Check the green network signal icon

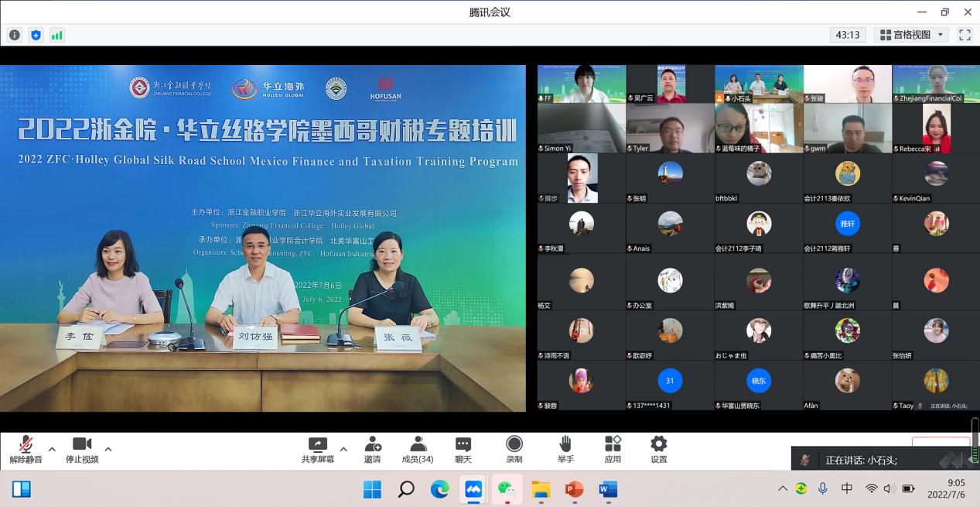(56, 35)
